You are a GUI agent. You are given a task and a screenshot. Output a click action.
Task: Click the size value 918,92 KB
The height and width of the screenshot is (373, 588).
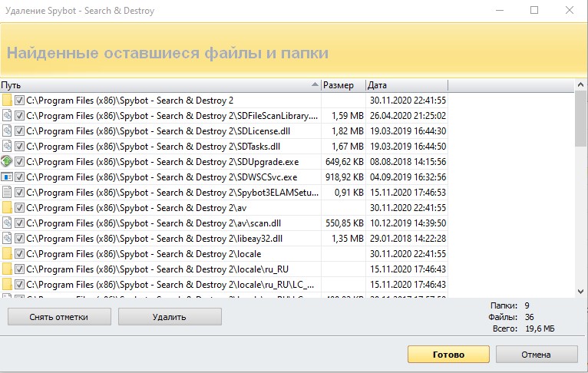pos(344,177)
